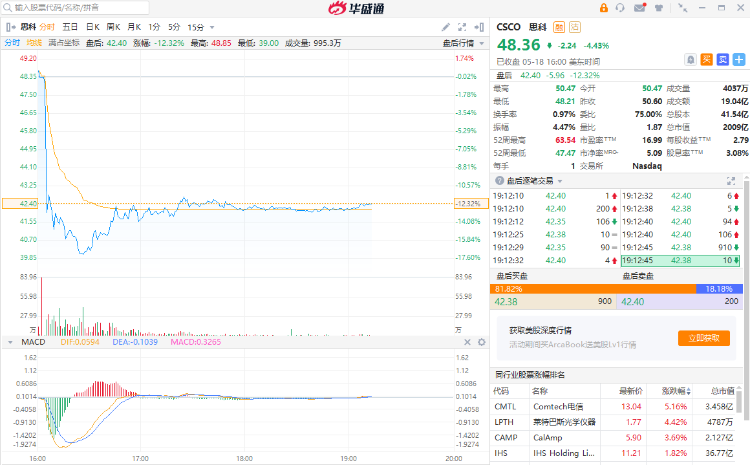The image size is (750, 465).
Task: Click the 42.40 current price axis marker
Action: coord(20,204)
